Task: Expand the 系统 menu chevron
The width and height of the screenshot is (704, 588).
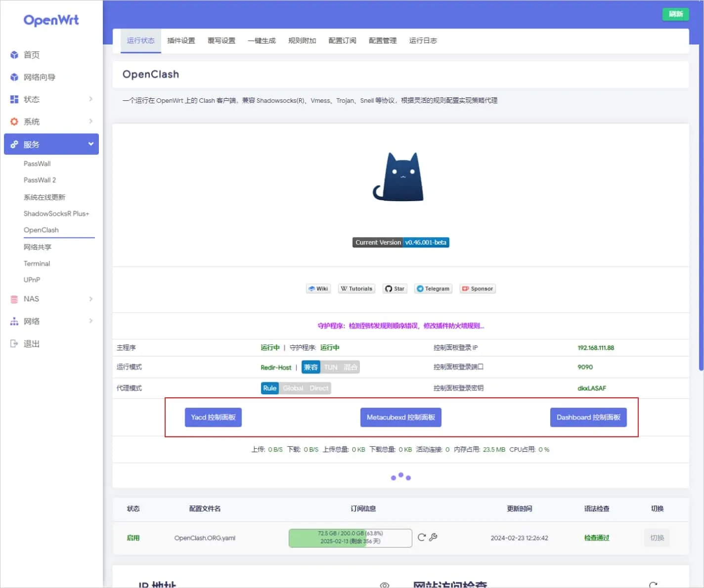Action: coord(90,122)
